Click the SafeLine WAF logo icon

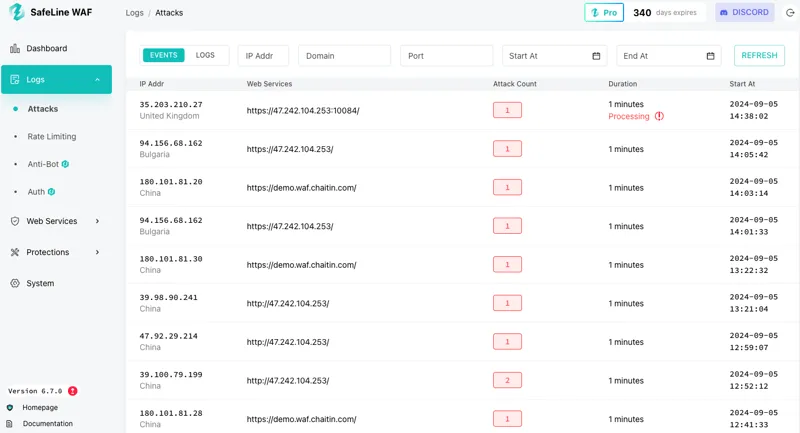17,12
